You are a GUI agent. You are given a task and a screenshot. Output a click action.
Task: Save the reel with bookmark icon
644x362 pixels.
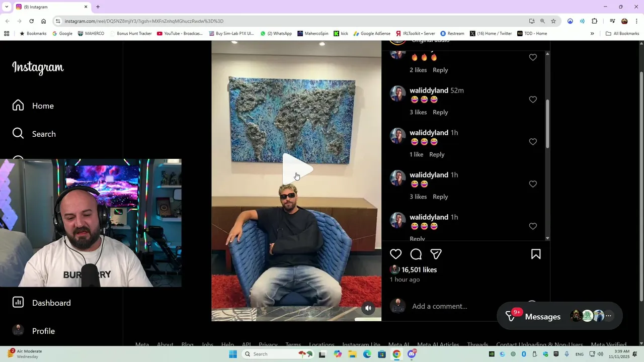click(536, 254)
